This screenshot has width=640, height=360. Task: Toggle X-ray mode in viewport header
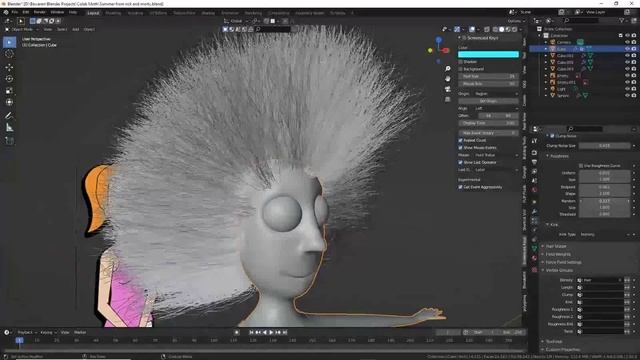pos(487,29)
